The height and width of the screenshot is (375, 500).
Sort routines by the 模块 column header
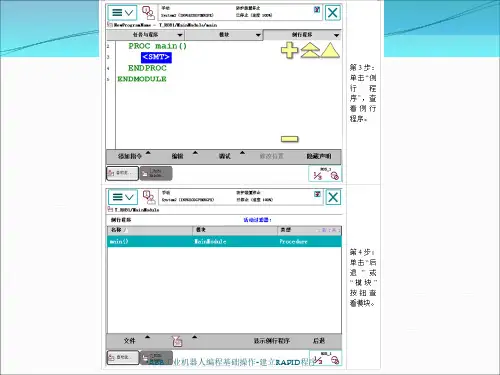click(x=235, y=230)
